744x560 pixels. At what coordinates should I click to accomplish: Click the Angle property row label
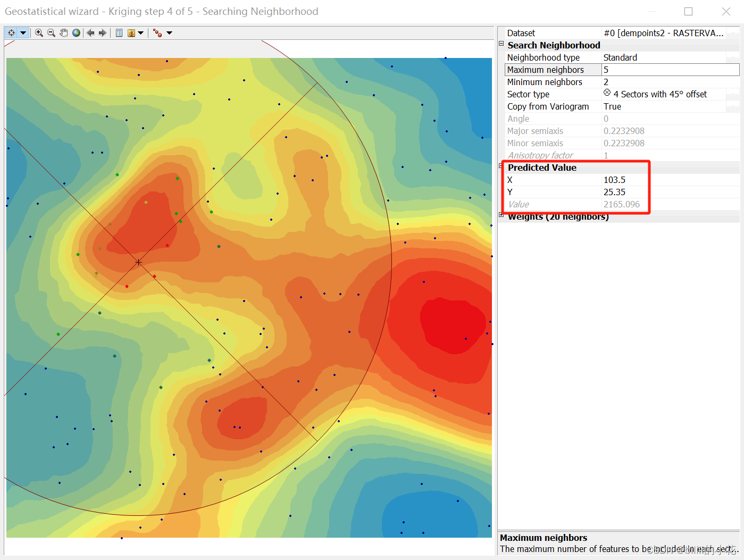[518, 119]
